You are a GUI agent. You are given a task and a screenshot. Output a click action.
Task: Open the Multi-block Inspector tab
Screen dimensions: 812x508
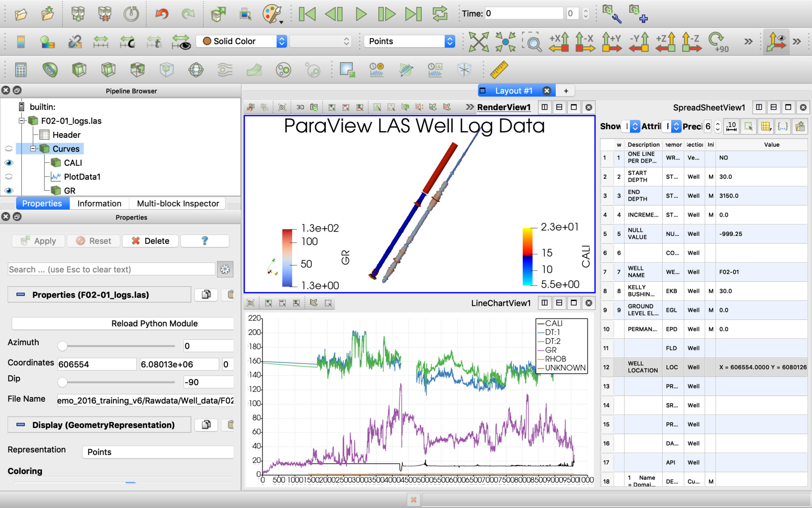[178, 204]
